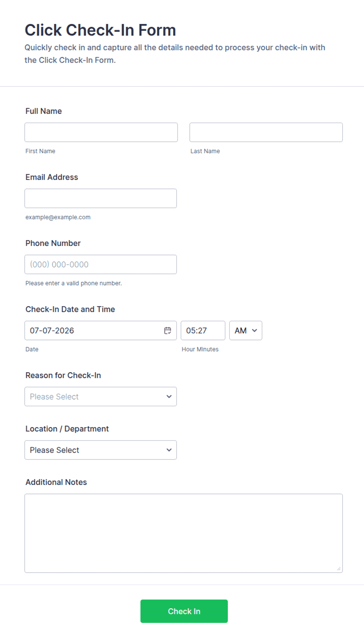
Task: Open the Location / Department dropdown
Action: [101, 450]
